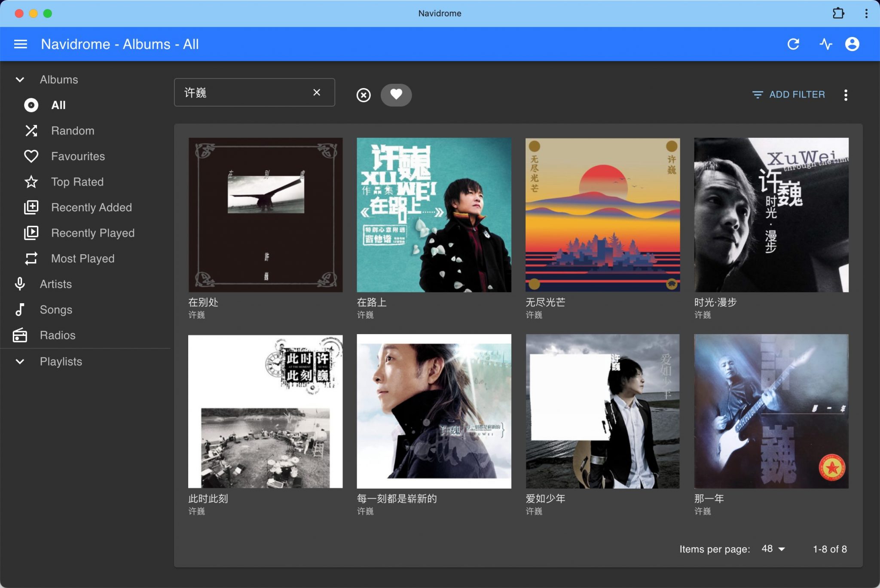The image size is (880, 588).
Task: Click the Radios radio icon
Action: click(x=20, y=335)
